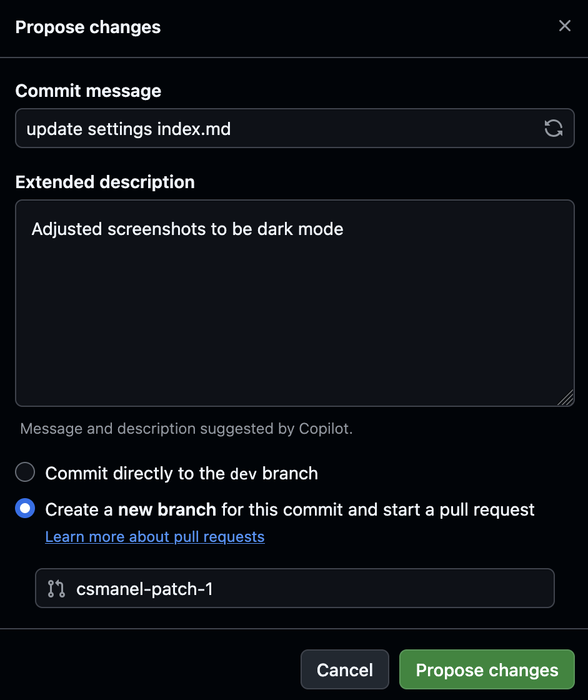
Task: Click the Propose changes dialog title
Action: [87, 27]
